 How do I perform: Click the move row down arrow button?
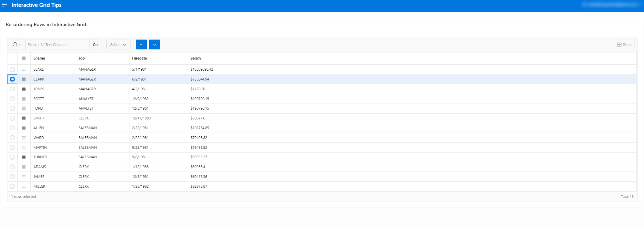(155, 45)
